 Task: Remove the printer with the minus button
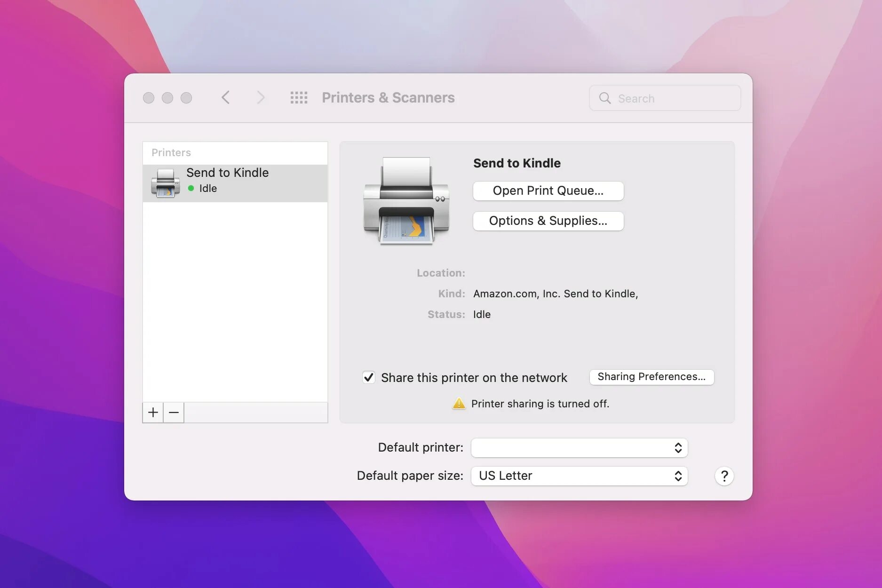coord(174,413)
